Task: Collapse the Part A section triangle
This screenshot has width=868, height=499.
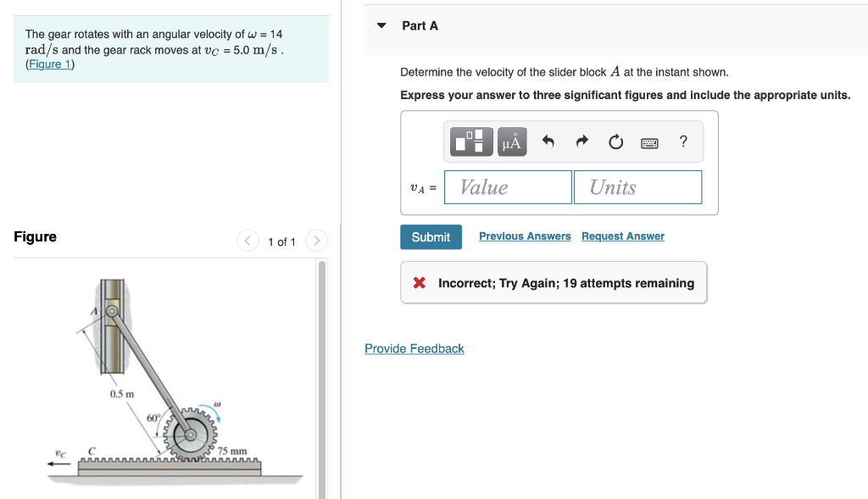Action: pyautogui.click(x=381, y=25)
